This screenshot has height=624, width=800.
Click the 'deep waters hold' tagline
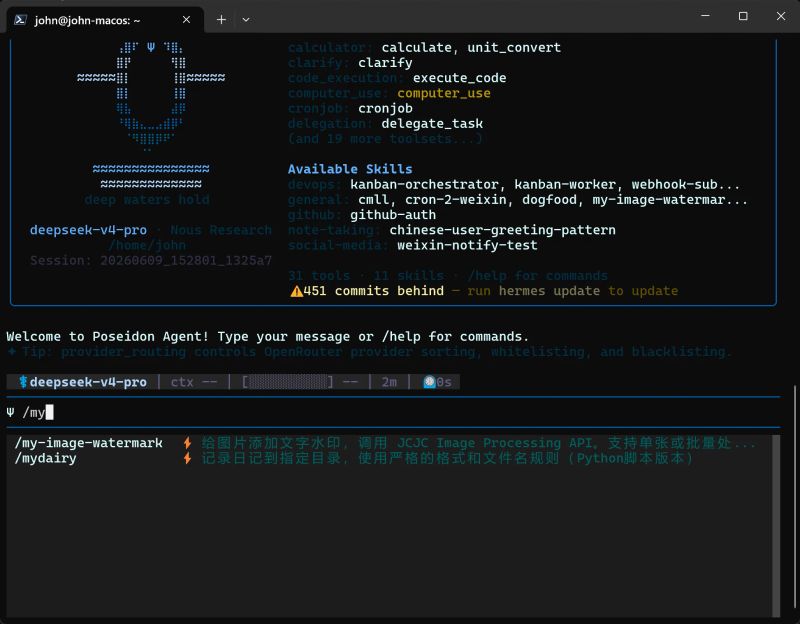pos(147,199)
